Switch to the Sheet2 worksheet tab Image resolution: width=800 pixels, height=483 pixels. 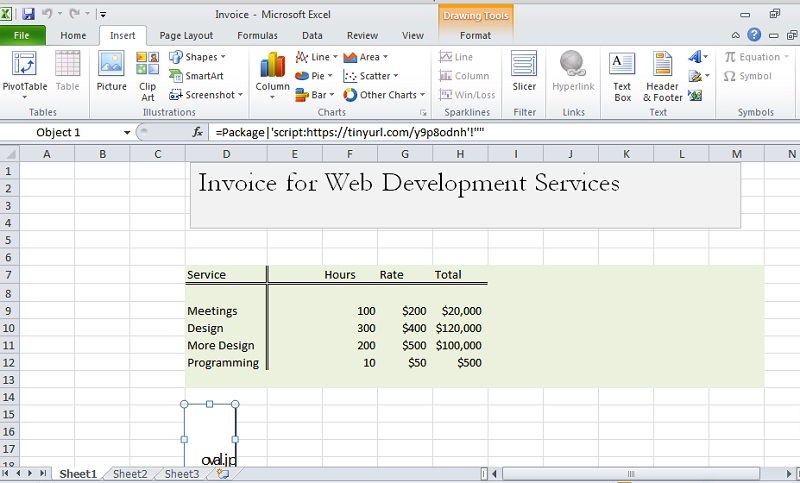pyautogui.click(x=130, y=474)
